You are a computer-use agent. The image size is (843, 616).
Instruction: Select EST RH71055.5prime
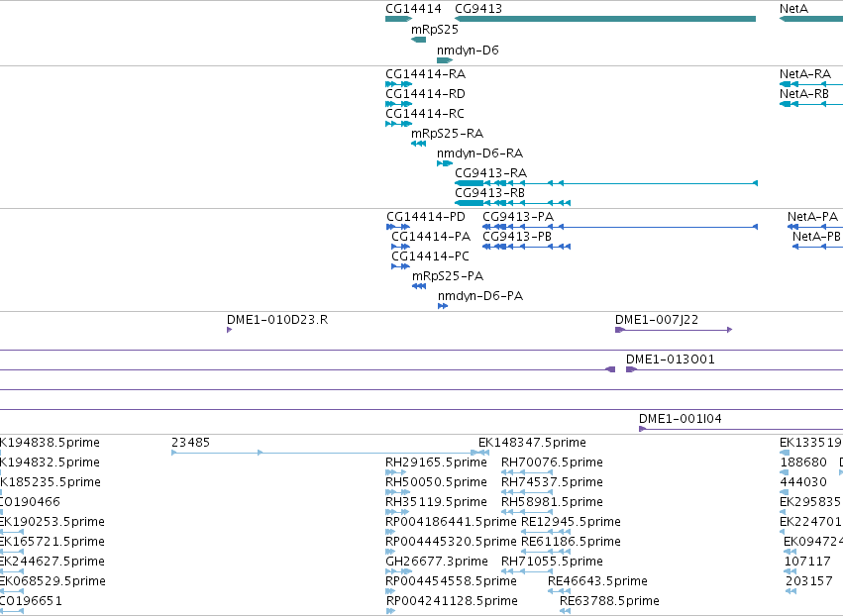(552, 562)
